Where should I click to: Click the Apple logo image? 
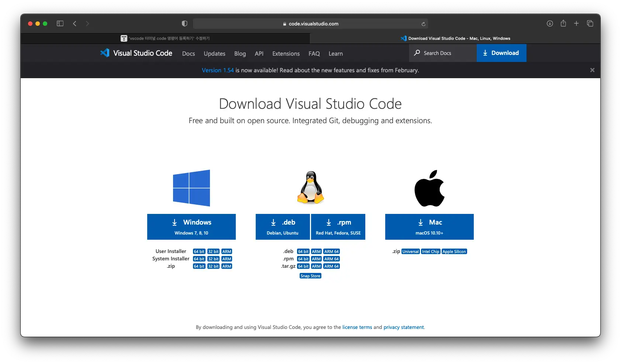pyautogui.click(x=429, y=188)
